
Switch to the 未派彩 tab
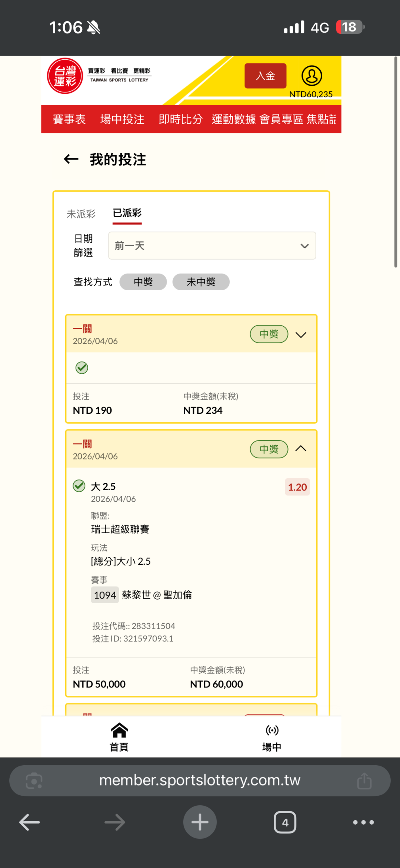click(x=81, y=214)
